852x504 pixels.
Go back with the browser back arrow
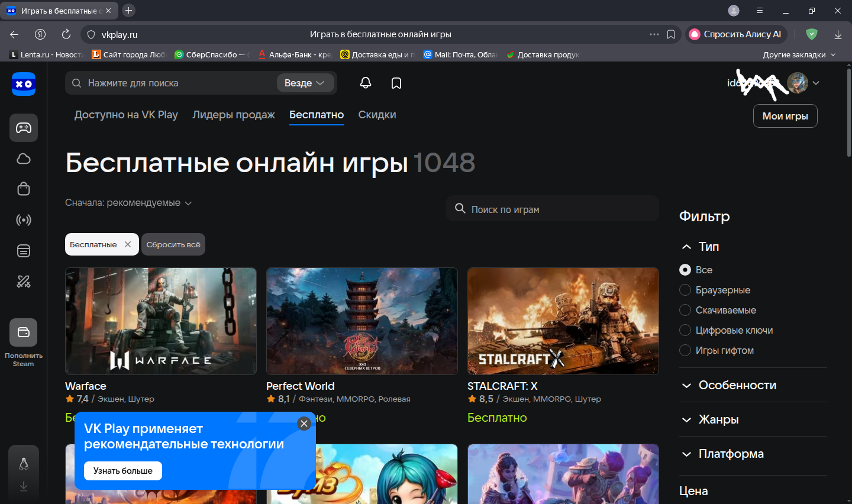pyautogui.click(x=14, y=34)
